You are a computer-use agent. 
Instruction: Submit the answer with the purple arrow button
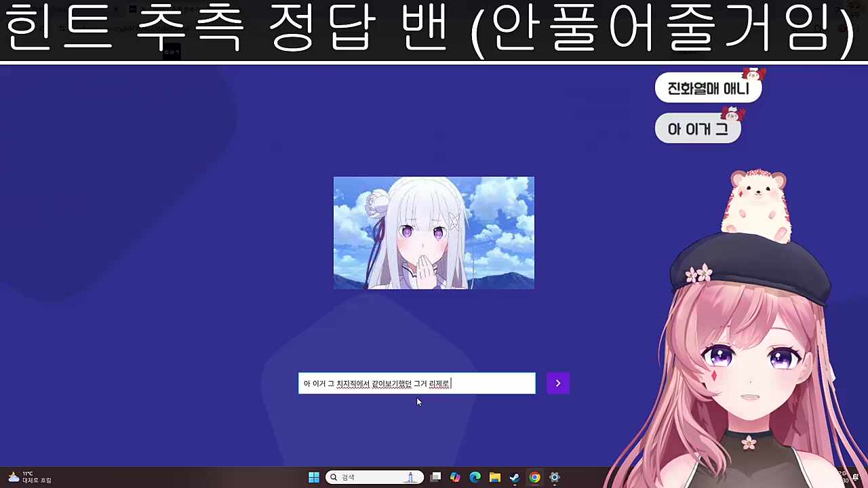pyautogui.click(x=558, y=383)
